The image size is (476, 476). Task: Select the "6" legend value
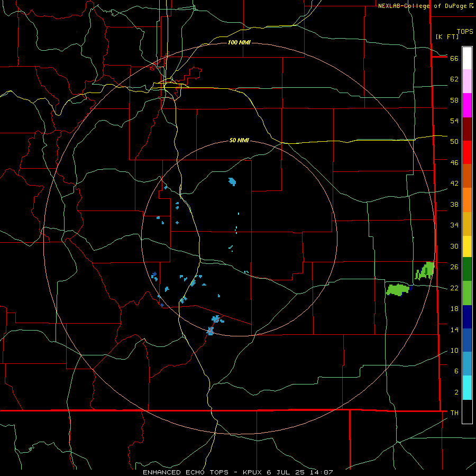click(x=456, y=371)
